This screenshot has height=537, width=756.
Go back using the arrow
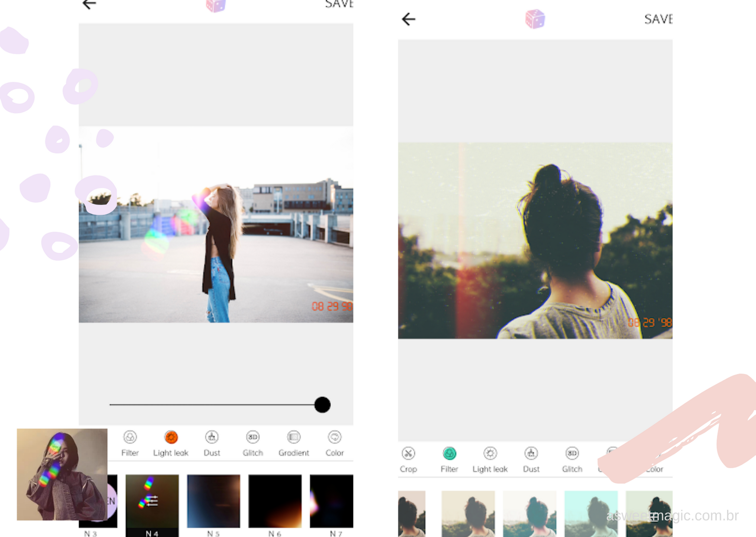coord(407,19)
